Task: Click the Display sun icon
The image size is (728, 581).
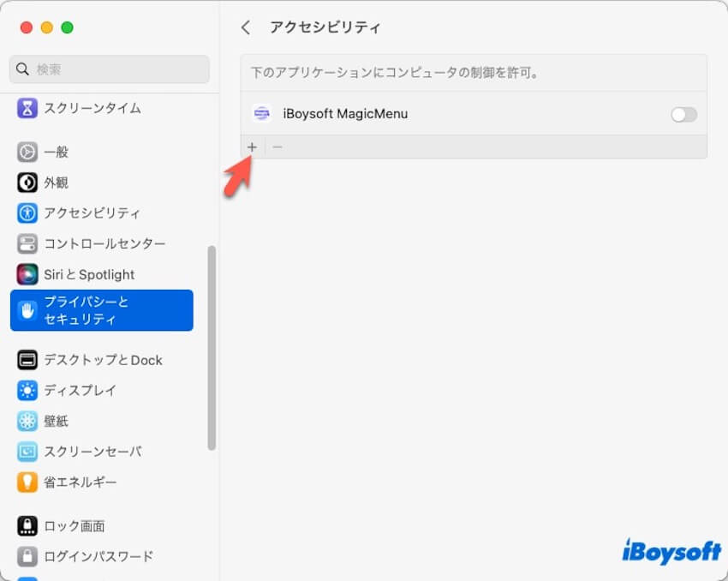Action: click(27, 390)
